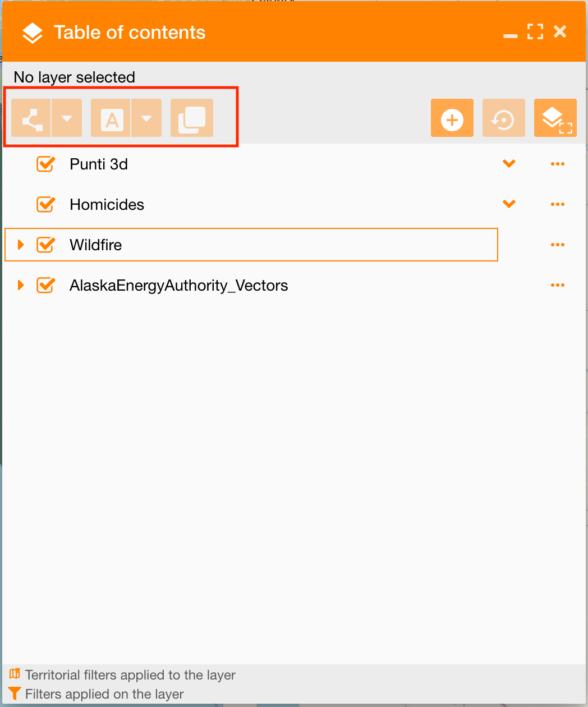Click the funnel filter legend icon
The image size is (588, 707).
15,694
